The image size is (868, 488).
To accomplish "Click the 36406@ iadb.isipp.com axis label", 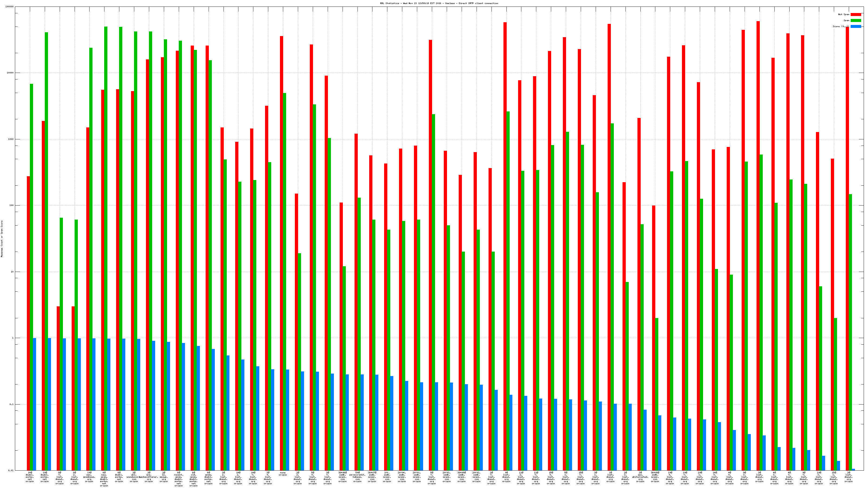I will tap(342, 477).
